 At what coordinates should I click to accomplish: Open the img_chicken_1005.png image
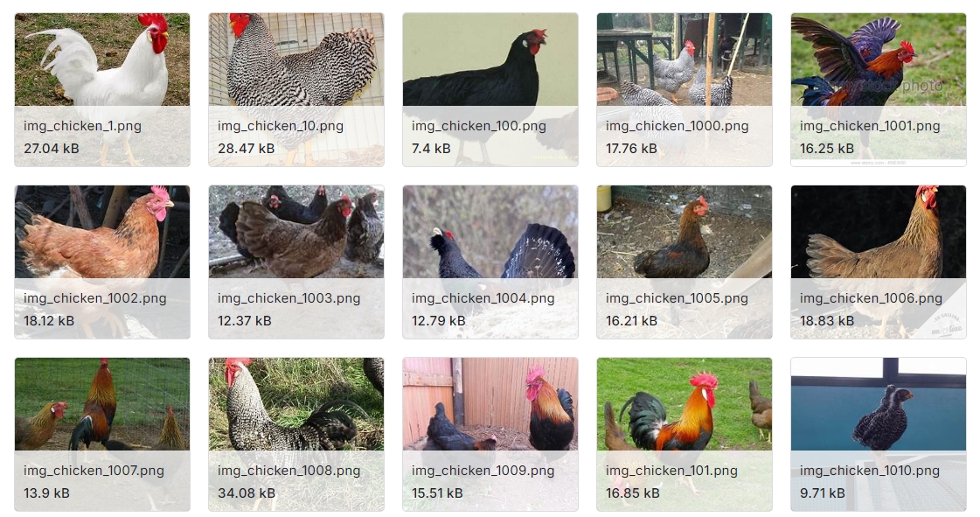coord(685,262)
